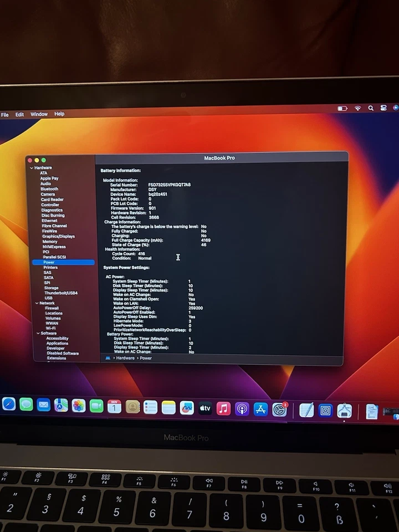Image resolution: width=399 pixels, height=532 pixels.
Task: Select NVMExpress in the sidebar
Action: coord(54,247)
